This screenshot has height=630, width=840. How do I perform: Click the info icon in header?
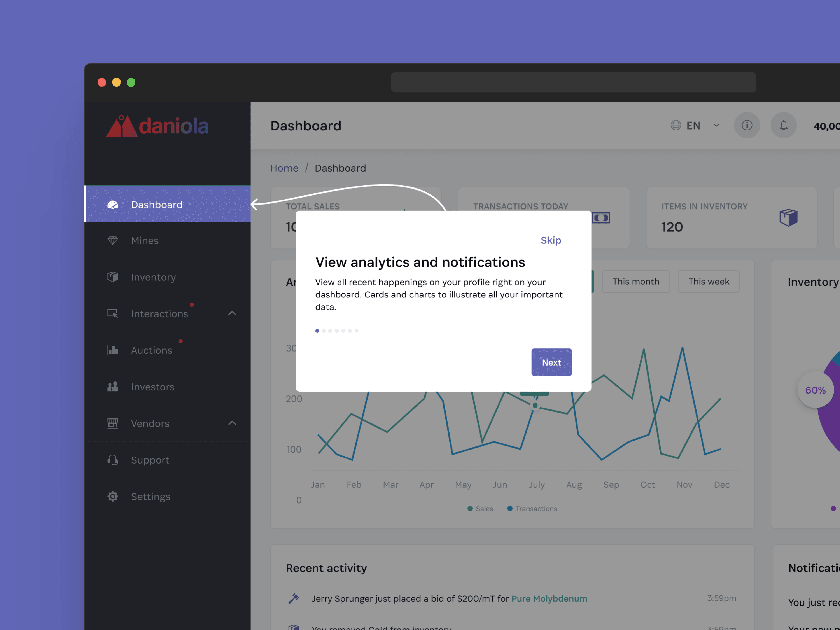coord(747,125)
